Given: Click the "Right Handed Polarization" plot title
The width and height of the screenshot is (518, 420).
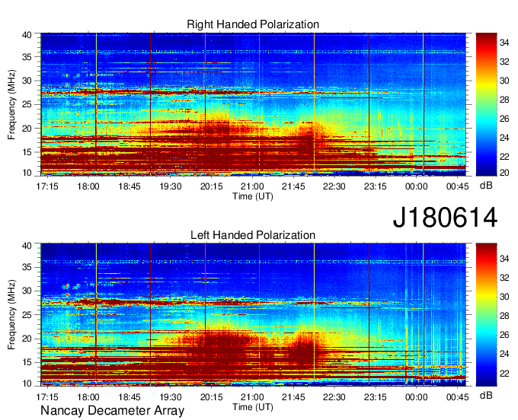Looking at the screenshot, I should (253, 24).
